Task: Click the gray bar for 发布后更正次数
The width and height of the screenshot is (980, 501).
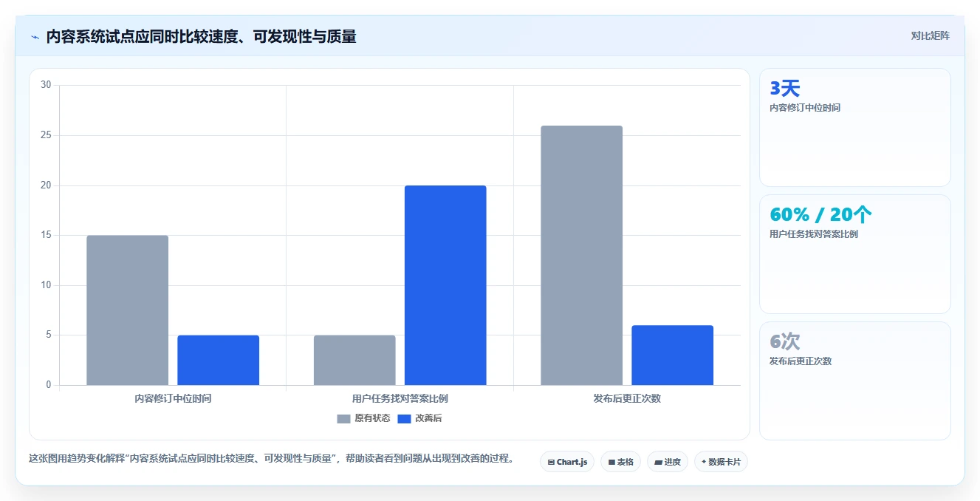Action: pyautogui.click(x=581, y=255)
